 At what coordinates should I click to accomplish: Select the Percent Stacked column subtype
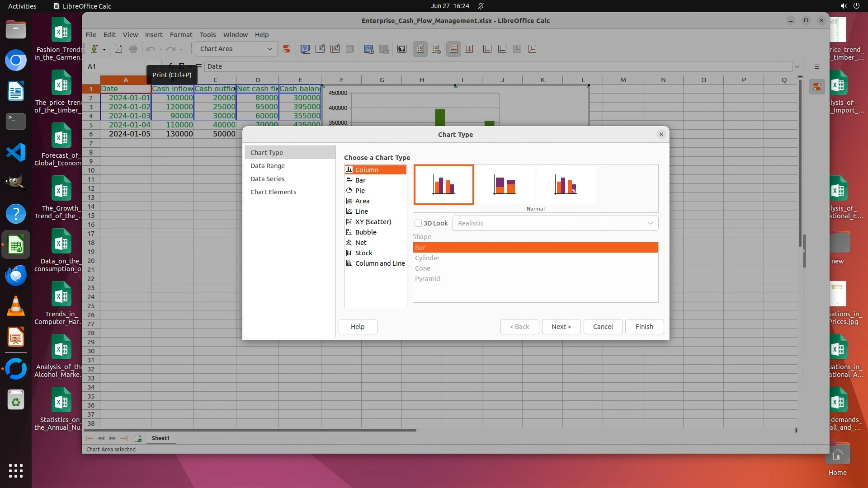pos(565,185)
